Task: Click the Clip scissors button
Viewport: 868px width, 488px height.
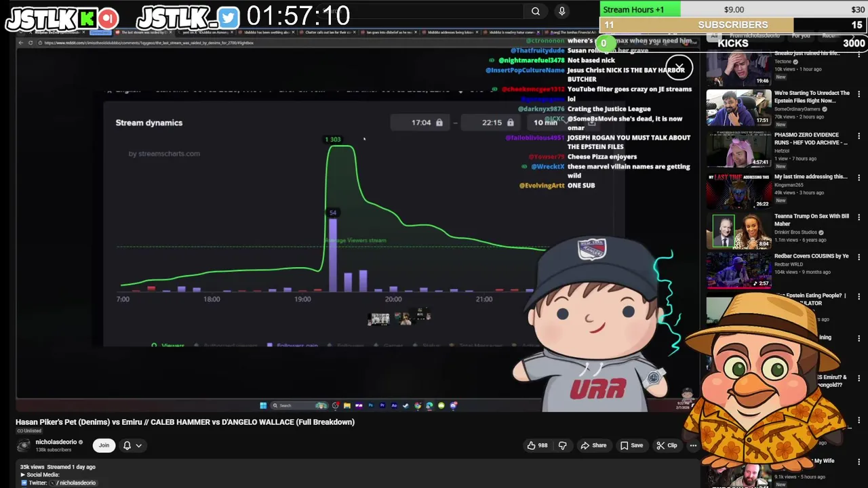Action: click(667, 445)
